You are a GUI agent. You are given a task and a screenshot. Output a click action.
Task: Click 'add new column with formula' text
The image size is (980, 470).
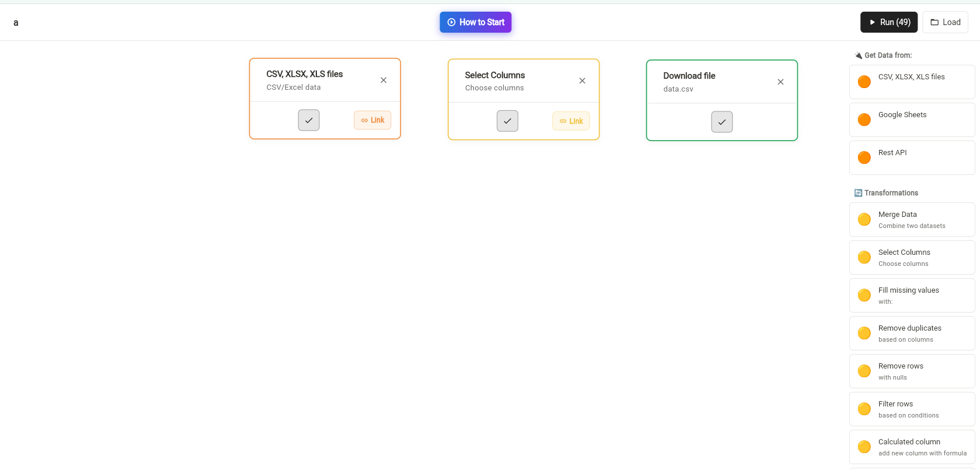click(922, 454)
